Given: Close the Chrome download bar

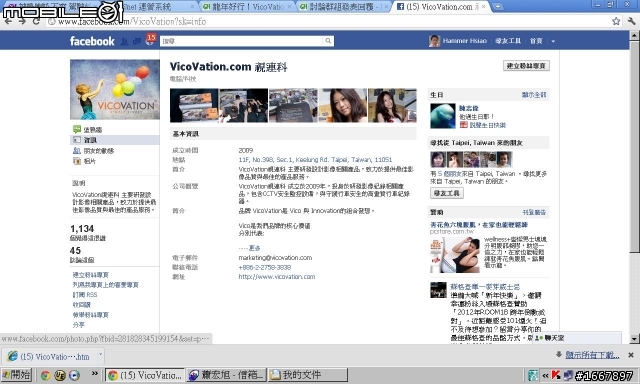Looking at the screenshot, I should click(x=631, y=355).
